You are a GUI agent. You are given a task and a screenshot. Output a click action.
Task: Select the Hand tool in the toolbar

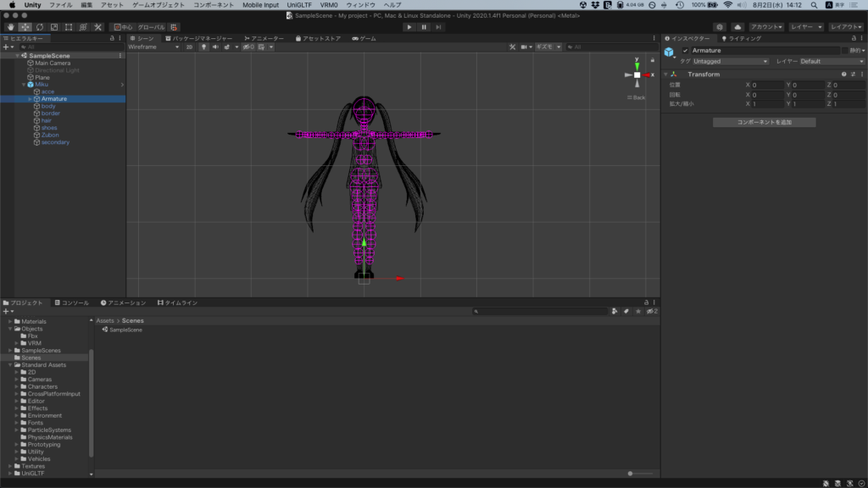pos(10,27)
